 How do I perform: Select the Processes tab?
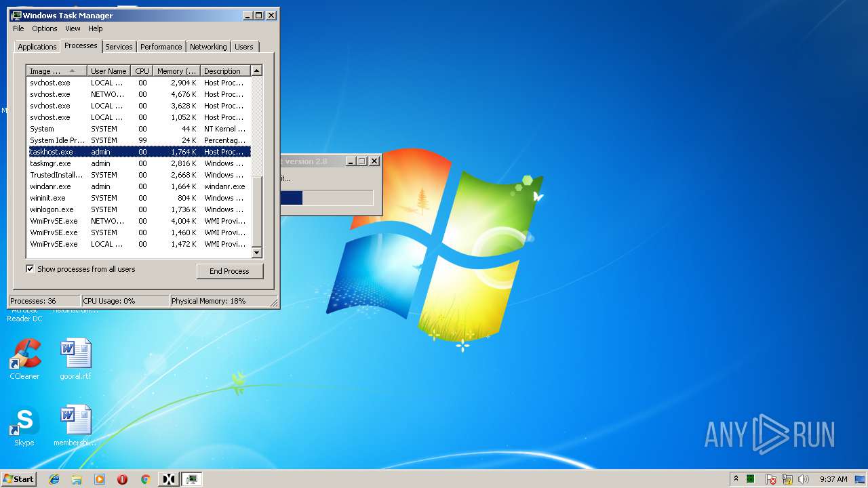click(x=81, y=45)
